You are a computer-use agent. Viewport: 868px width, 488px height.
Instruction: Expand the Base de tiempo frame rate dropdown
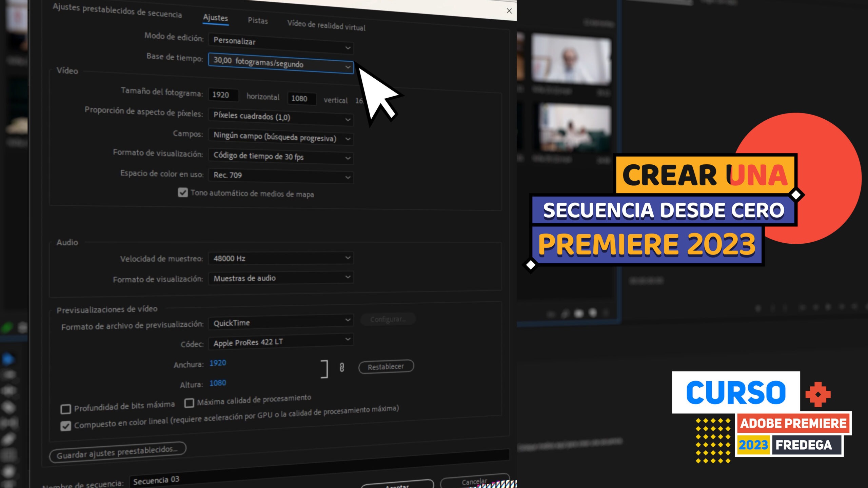(281, 63)
